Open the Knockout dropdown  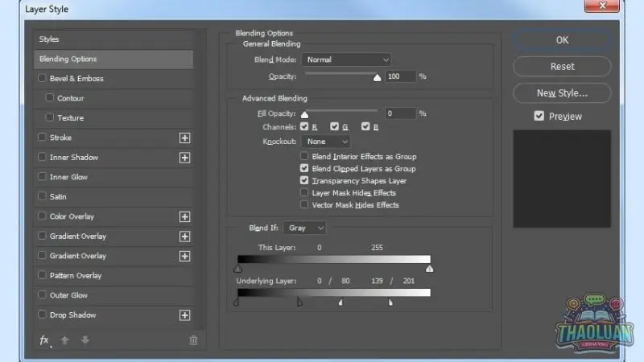[x=326, y=142]
